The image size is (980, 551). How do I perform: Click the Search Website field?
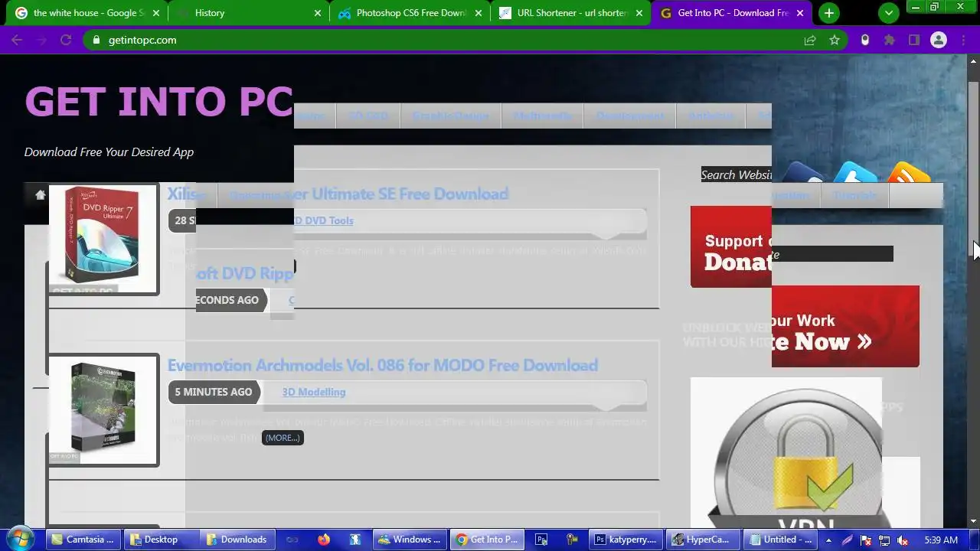736,174
